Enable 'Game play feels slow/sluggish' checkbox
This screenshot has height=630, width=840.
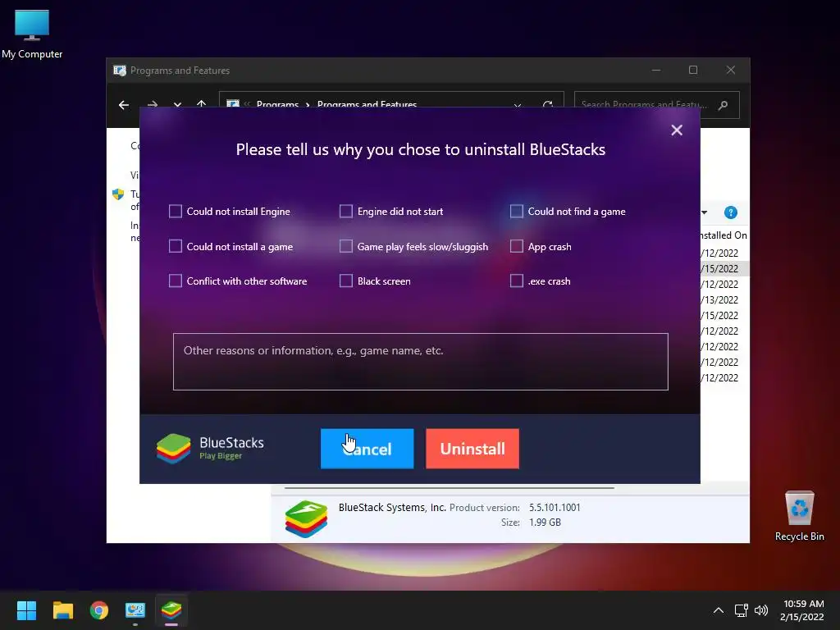click(346, 246)
